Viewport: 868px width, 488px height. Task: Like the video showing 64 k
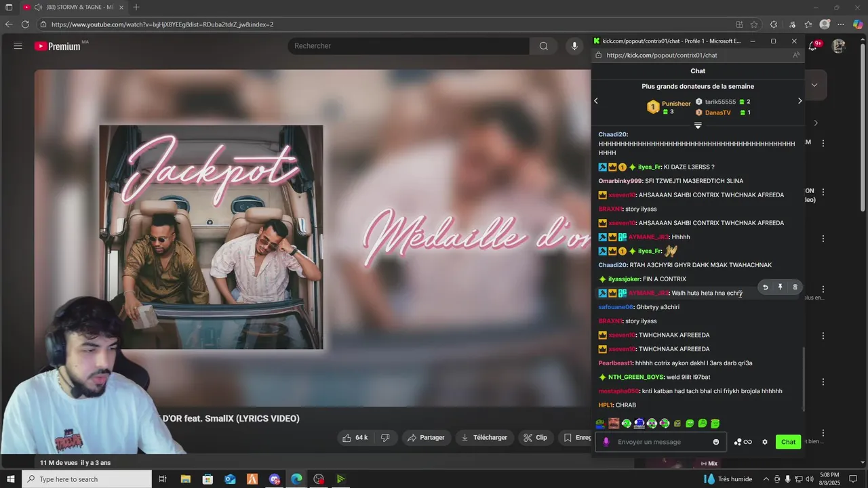click(355, 438)
